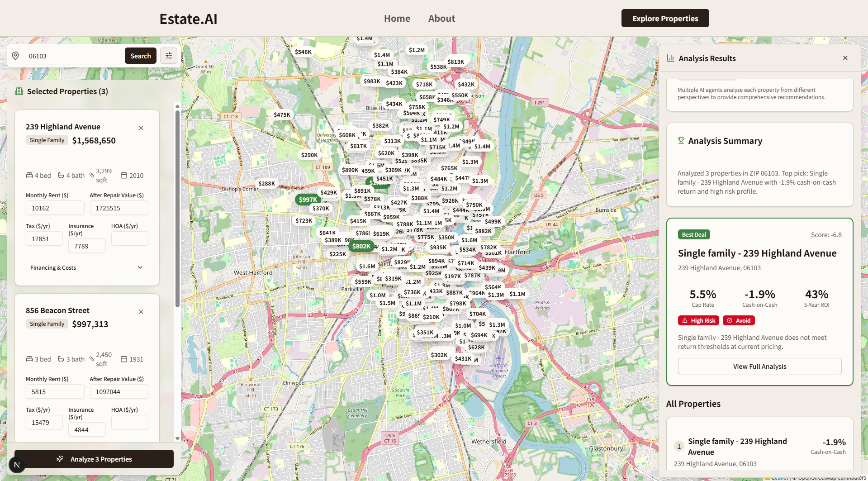
Task: Edit Monthly Rent field showing 10162
Action: (55, 208)
